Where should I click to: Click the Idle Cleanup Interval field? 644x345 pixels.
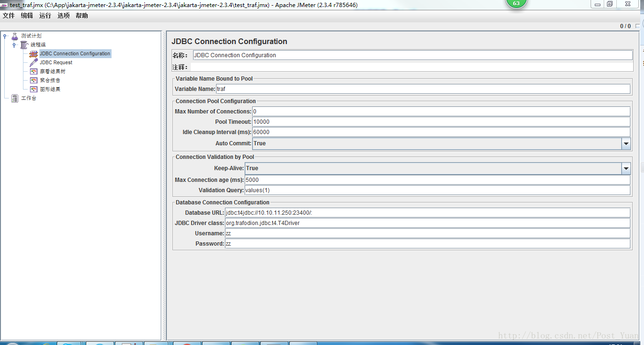[x=441, y=132]
